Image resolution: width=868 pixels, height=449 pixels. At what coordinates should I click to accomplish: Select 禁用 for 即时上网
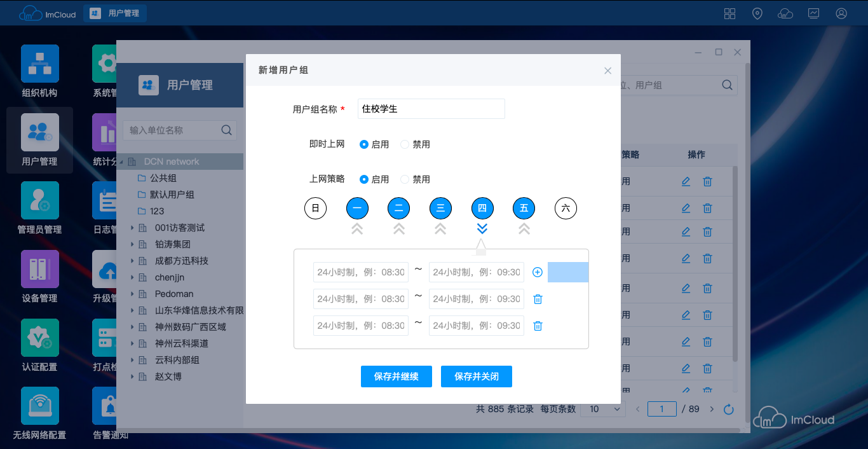coord(405,144)
